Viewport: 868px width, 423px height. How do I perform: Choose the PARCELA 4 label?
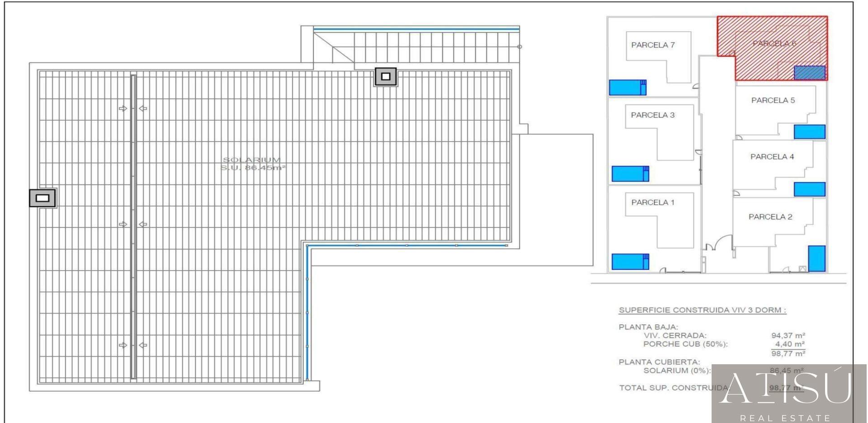pos(772,157)
